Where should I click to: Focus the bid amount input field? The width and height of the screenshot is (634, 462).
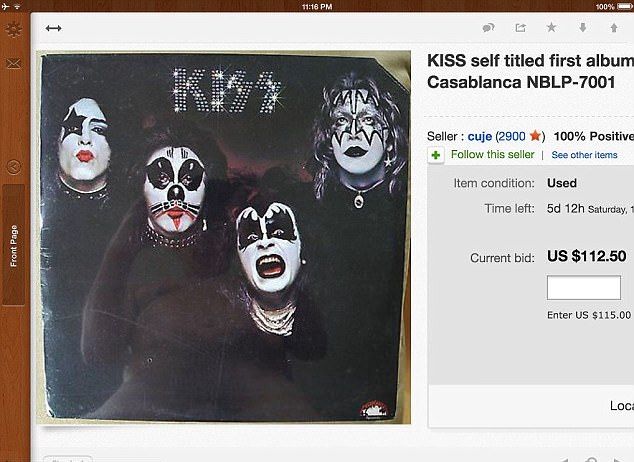(583, 288)
